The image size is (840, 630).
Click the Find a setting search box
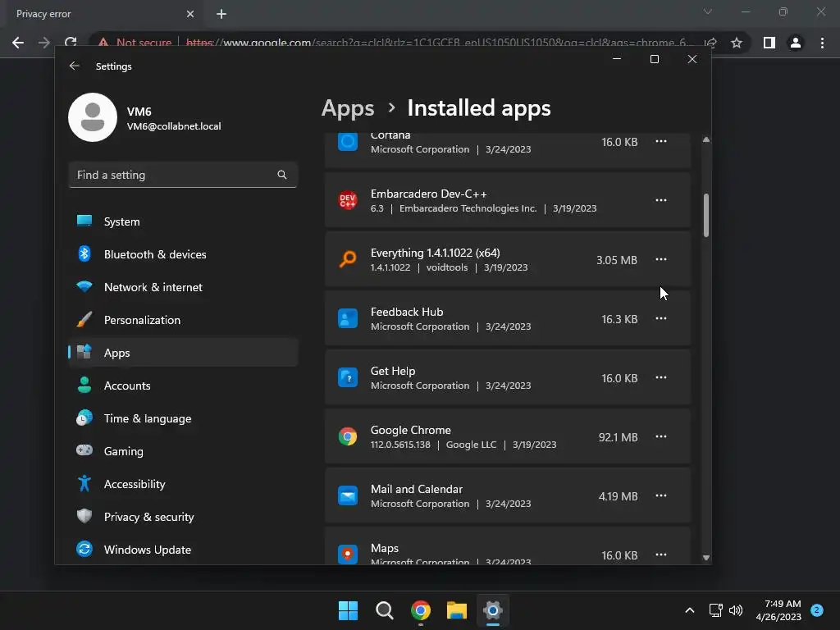(183, 175)
